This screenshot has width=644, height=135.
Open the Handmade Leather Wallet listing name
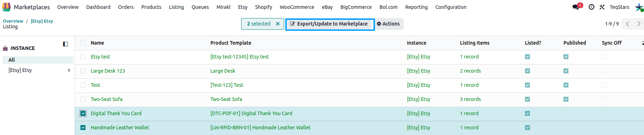pos(120,128)
